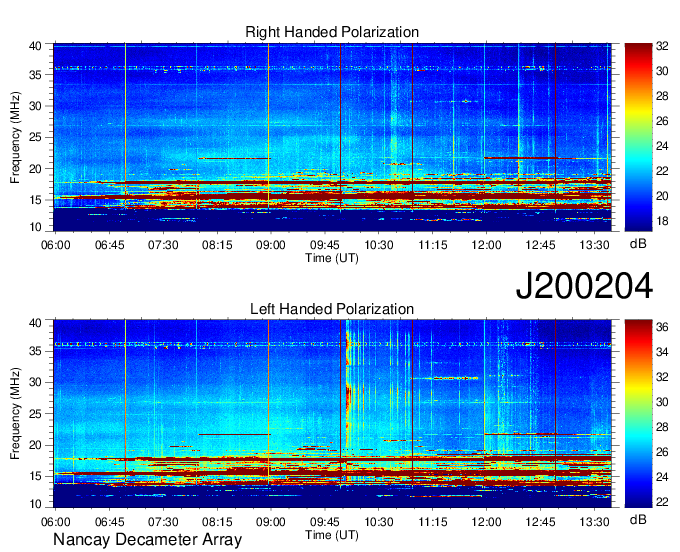Click the '25' frequency tick on lower plot
Screen dimensions: 680x552
coord(35,414)
